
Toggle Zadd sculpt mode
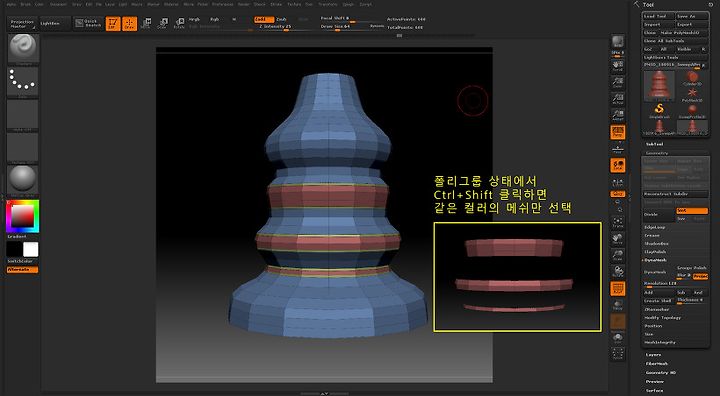tap(264, 19)
